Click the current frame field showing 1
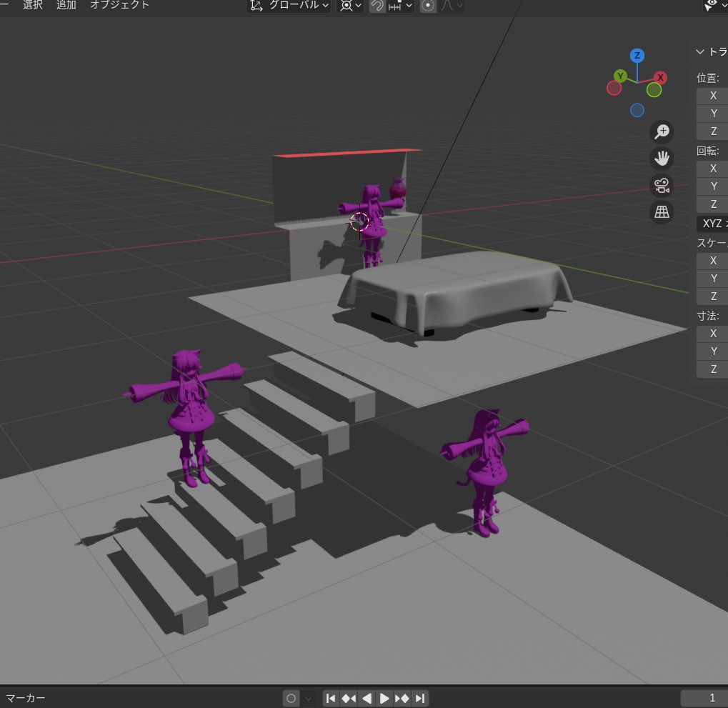728x708 pixels. (704, 698)
